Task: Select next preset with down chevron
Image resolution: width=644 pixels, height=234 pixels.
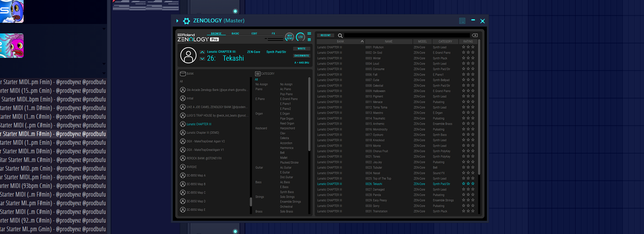Action: [x=202, y=58]
